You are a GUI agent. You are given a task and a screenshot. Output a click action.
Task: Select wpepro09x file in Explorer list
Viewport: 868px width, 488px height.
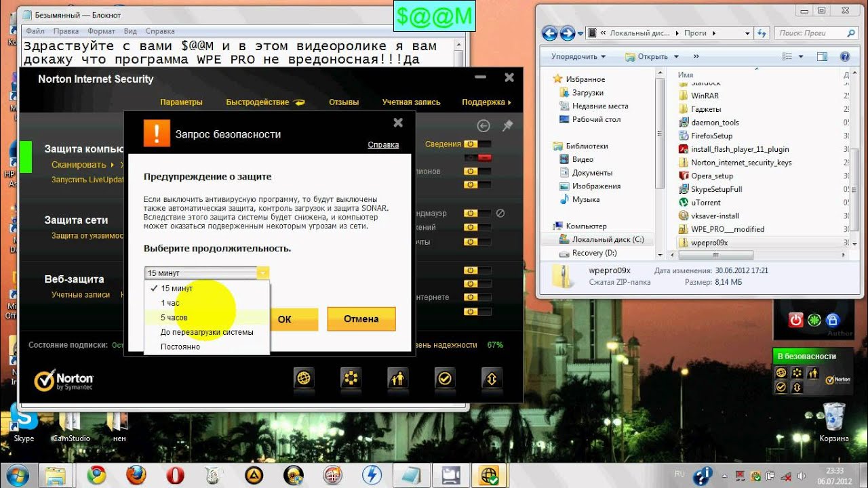click(709, 242)
